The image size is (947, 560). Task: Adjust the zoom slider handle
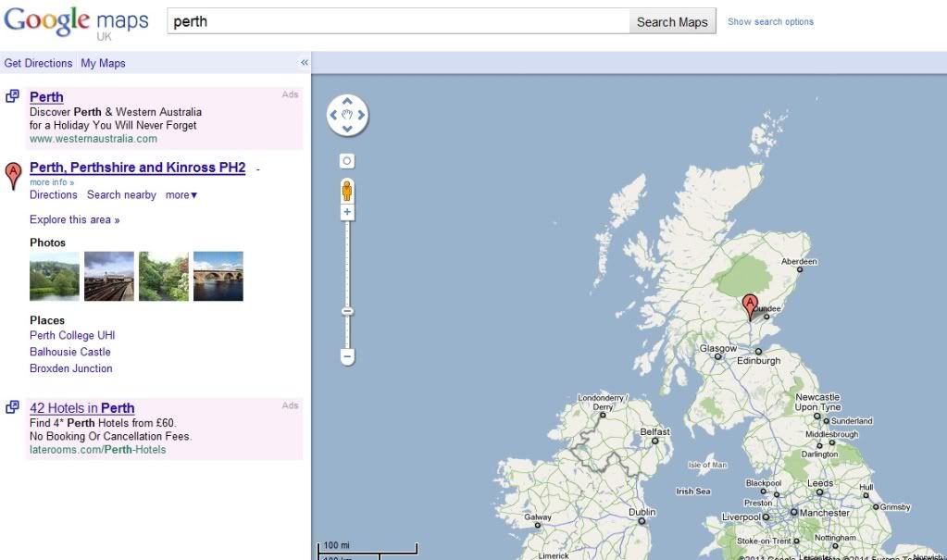347,312
